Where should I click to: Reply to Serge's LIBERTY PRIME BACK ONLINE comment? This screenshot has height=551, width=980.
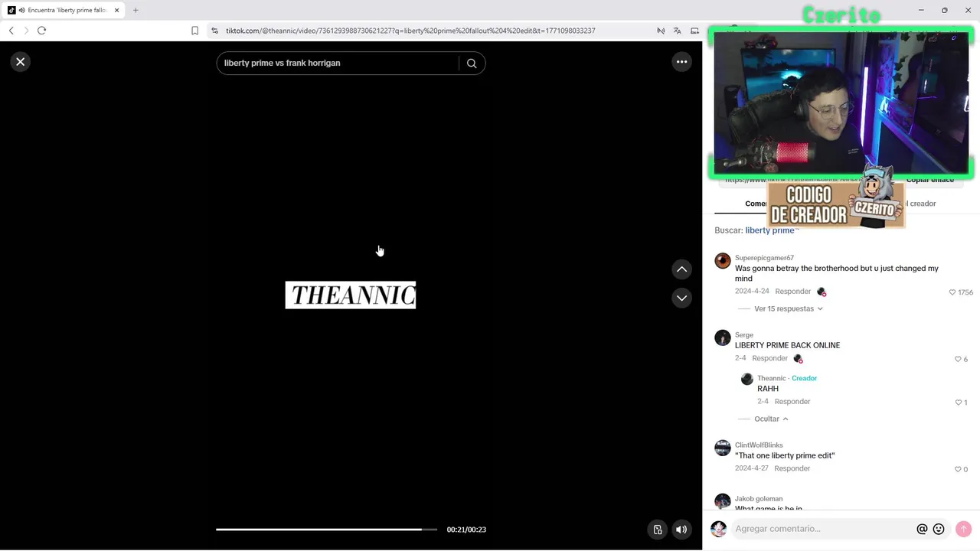(x=769, y=358)
